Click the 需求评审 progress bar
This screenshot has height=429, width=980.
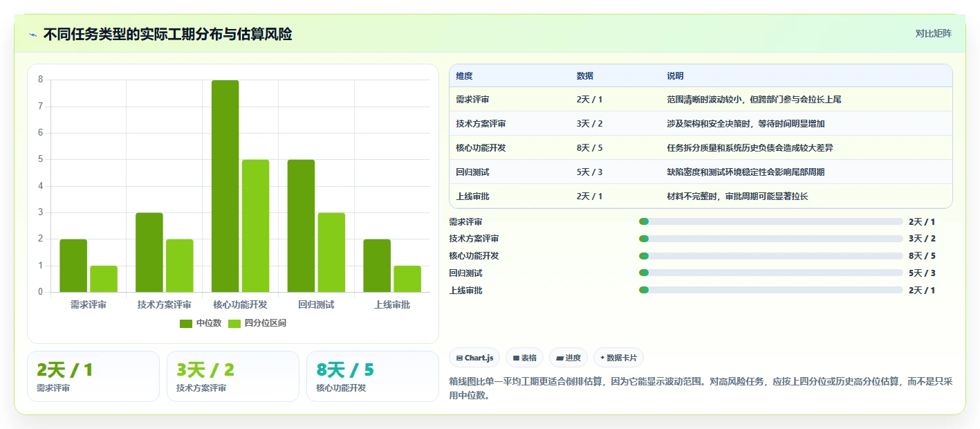771,221
